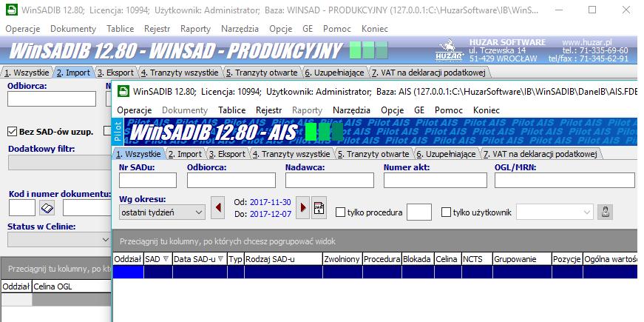The image size is (644, 322).
Task: Click the Celina OGL column header in back window
Action: pos(71,286)
